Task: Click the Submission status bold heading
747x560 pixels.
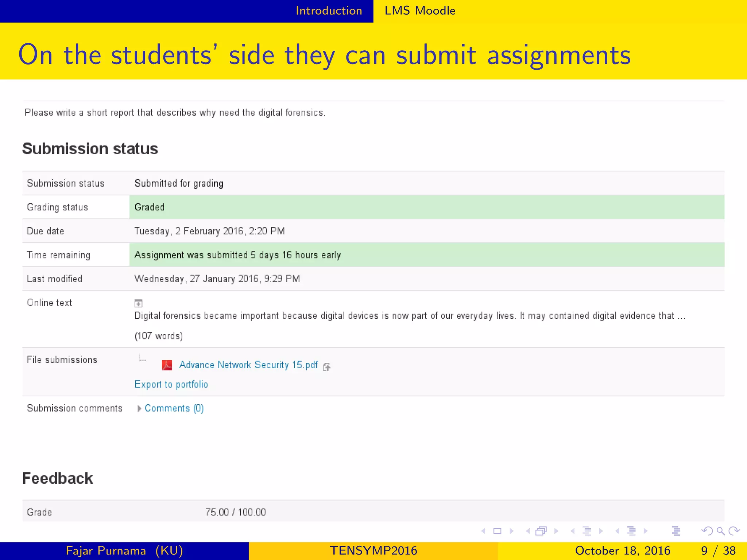Action: [x=90, y=149]
